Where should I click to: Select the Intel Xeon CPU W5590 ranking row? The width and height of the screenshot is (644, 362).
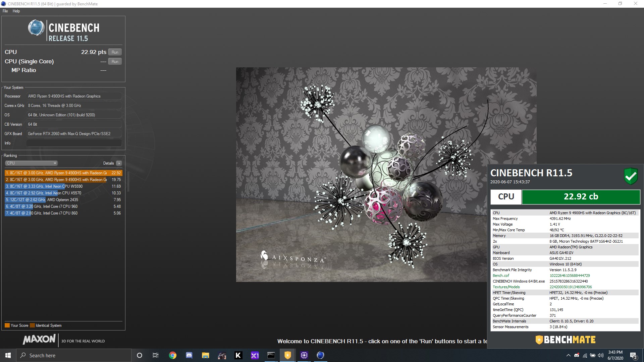click(x=63, y=186)
